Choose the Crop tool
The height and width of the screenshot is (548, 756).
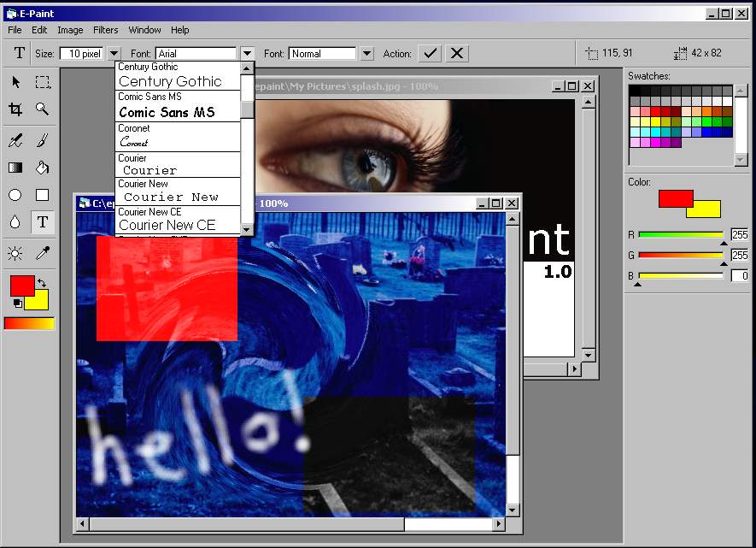(x=15, y=109)
